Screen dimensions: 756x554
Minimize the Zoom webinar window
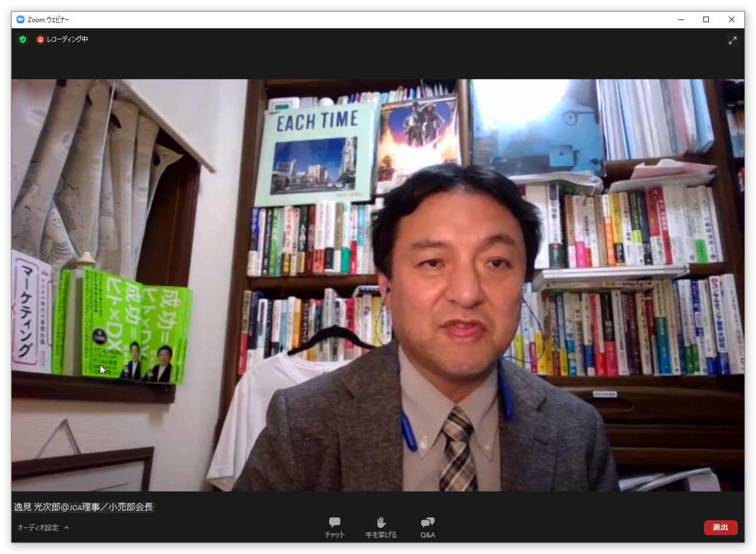coord(681,19)
